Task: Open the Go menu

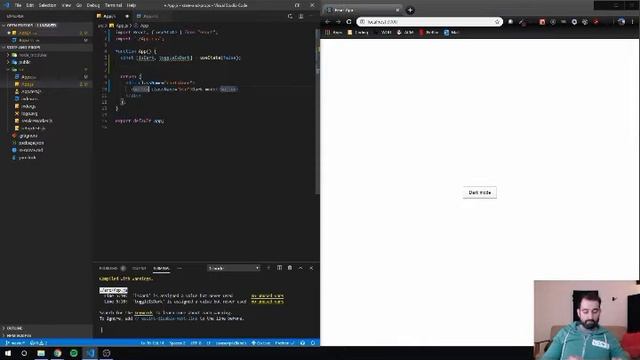Action: 79,5
